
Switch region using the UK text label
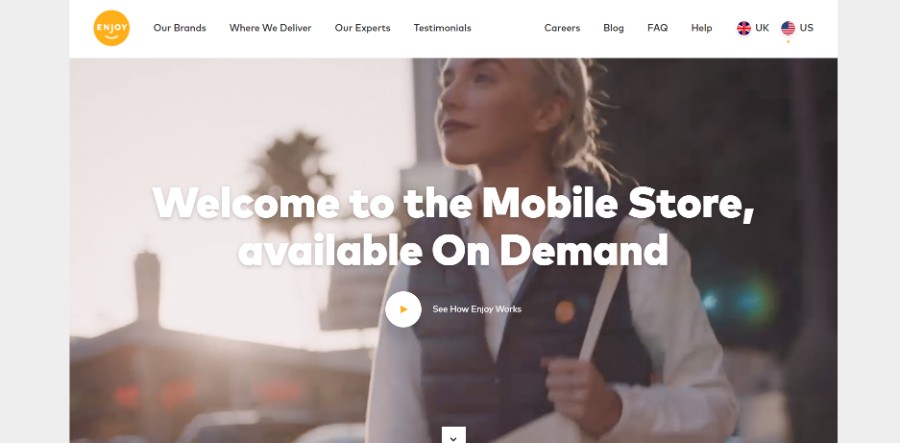pyautogui.click(x=762, y=28)
